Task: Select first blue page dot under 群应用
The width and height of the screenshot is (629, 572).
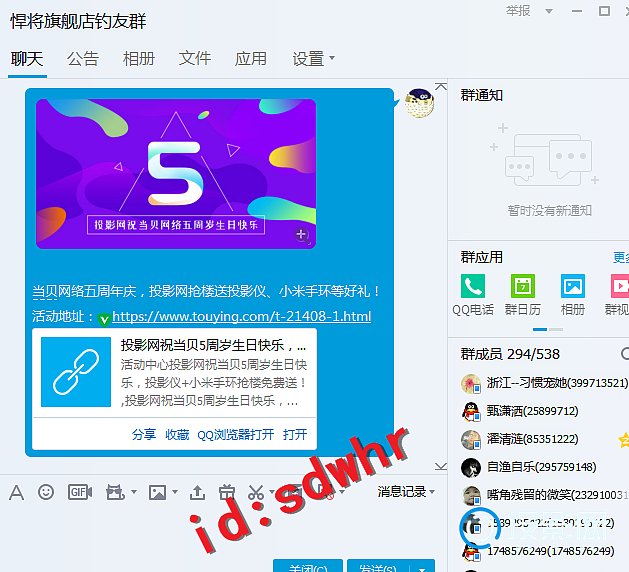Action: [x=540, y=329]
